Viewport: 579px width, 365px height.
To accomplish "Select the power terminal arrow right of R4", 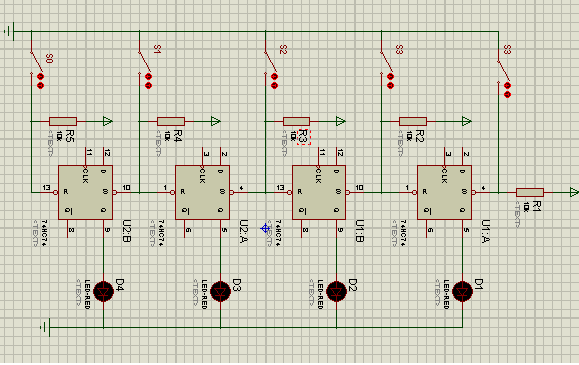I will (x=216, y=121).
